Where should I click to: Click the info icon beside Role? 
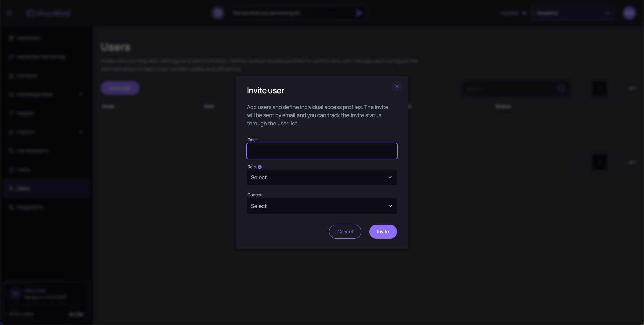coord(260,167)
